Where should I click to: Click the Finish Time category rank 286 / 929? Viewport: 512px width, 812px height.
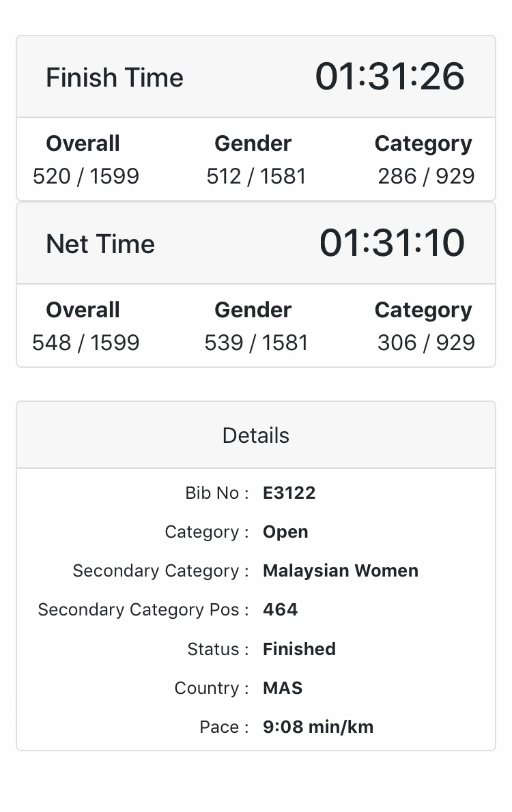[x=426, y=176]
